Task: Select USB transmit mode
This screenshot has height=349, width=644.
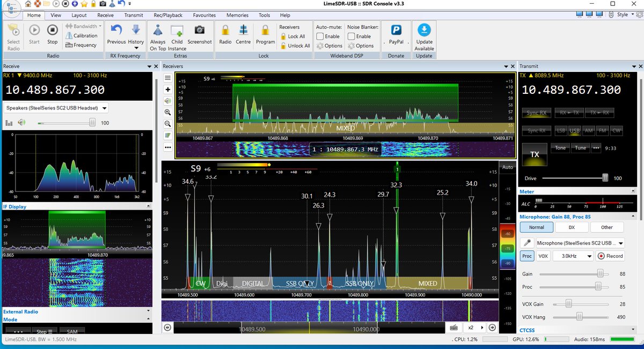Action: [574, 130]
